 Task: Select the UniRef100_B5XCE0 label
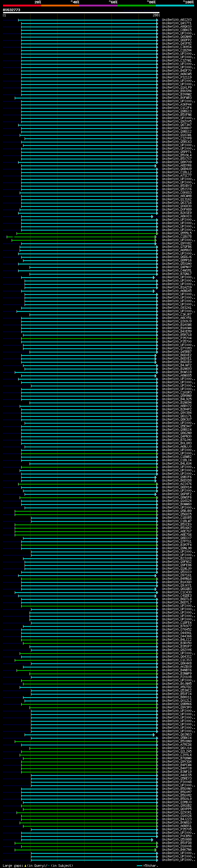pos(177,525)
